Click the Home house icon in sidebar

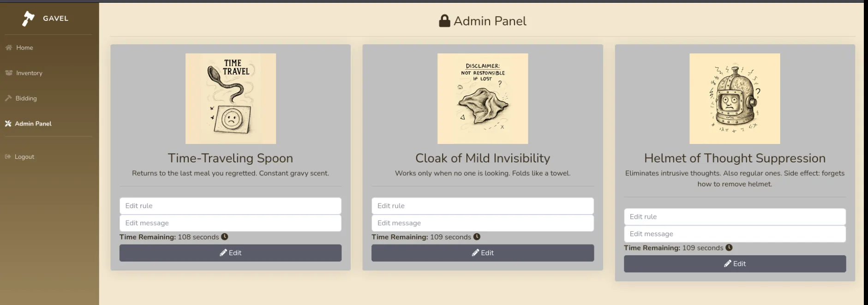9,48
